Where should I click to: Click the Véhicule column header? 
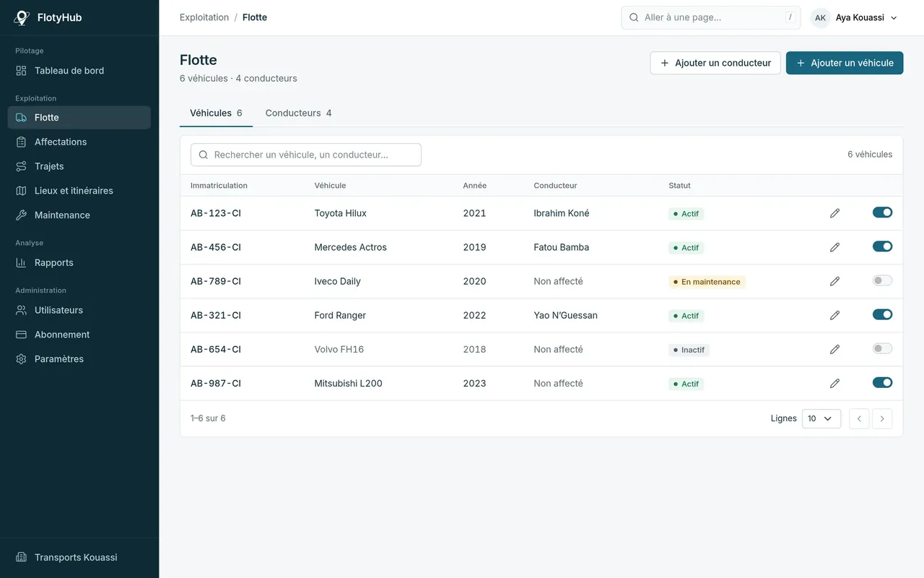[x=330, y=186]
